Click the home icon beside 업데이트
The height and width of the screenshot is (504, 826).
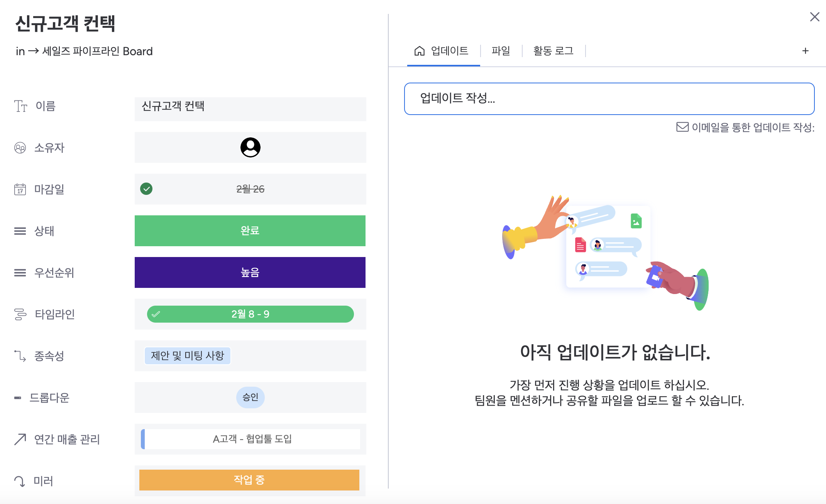tap(419, 51)
